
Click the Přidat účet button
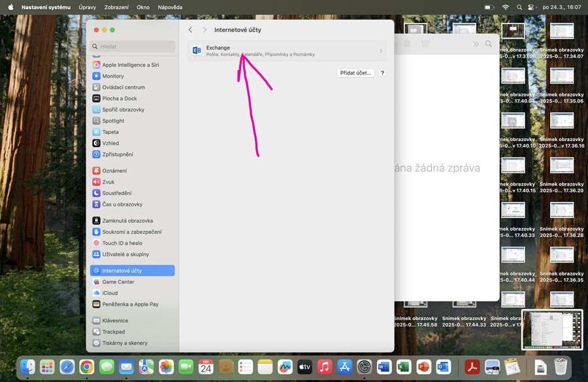(355, 73)
